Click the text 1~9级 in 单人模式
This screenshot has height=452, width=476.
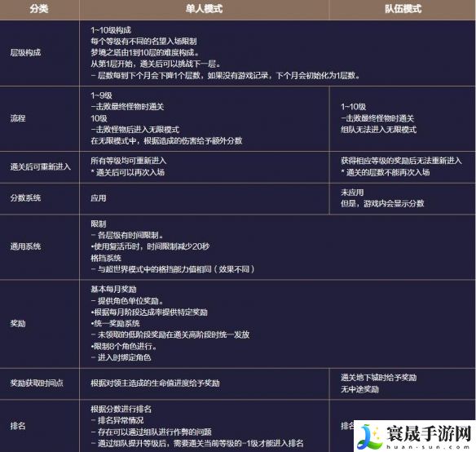[x=101, y=95]
